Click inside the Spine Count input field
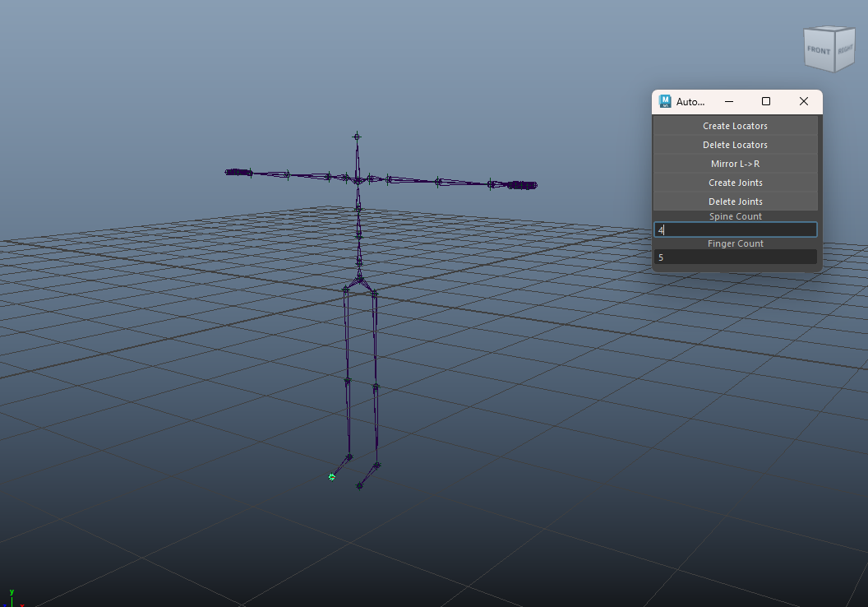This screenshot has width=868, height=607. (x=735, y=229)
